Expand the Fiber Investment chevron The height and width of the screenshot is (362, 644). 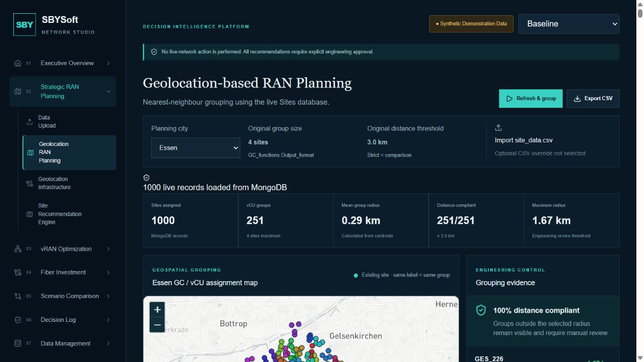pyautogui.click(x=108, y=273)
